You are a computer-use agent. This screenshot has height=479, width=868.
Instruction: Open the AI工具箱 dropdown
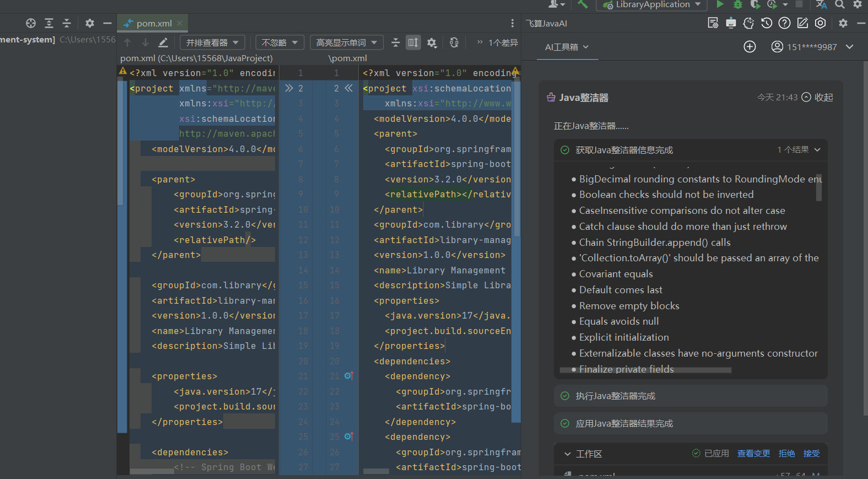[x=567, y=47]
